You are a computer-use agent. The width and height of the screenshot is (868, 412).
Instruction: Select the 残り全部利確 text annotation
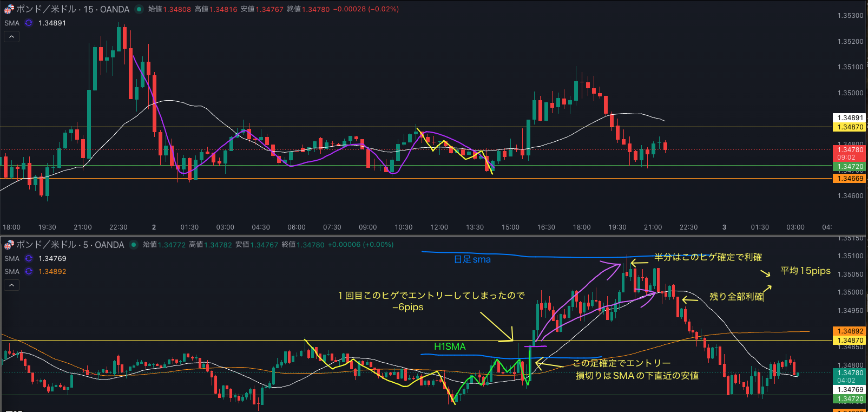point(736,297)
